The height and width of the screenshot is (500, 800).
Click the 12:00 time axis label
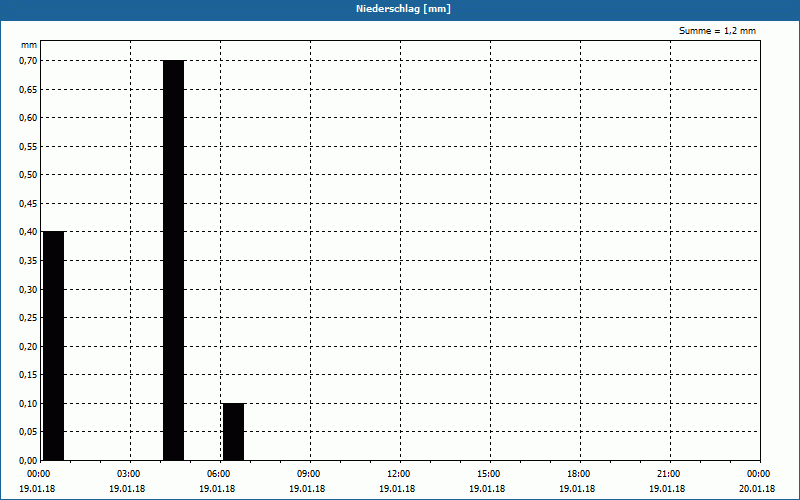click(x=398, y=474)
